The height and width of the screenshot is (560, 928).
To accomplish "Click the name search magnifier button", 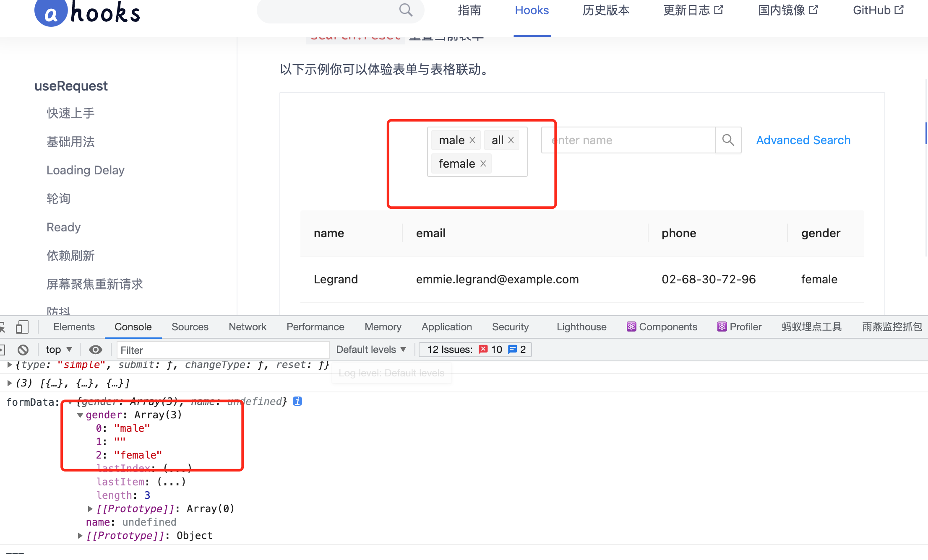I will 728,140.
